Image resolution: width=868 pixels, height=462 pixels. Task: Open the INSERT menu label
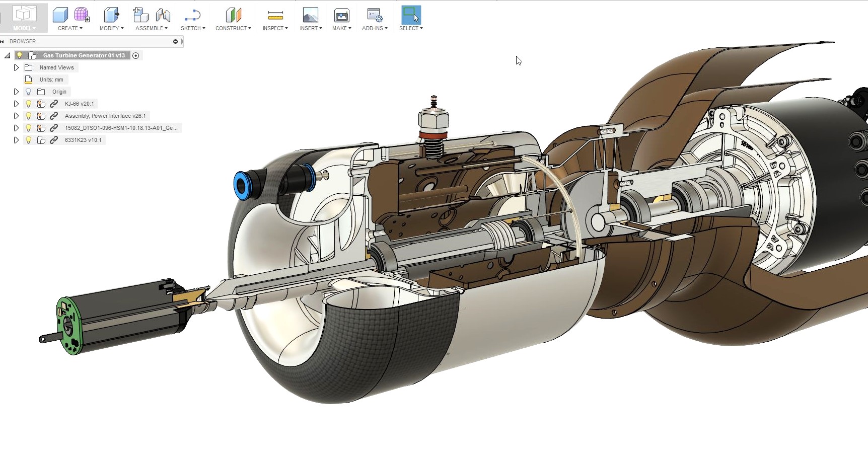[x=311, y=28]
